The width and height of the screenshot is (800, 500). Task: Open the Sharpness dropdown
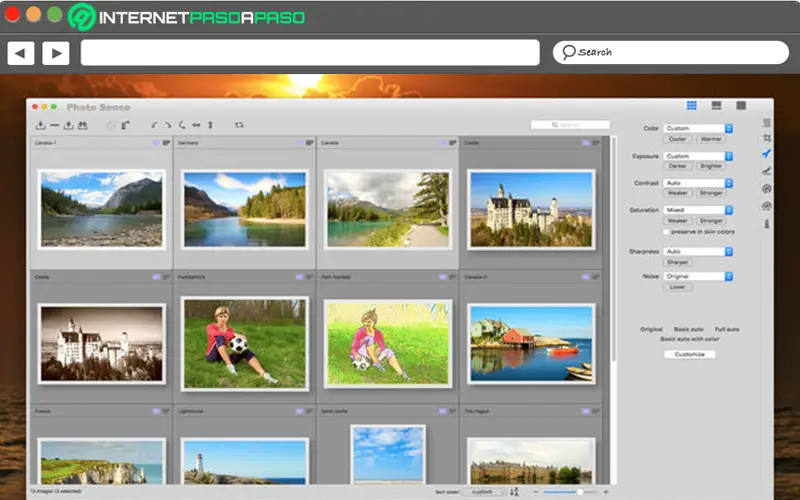tap(698, 252)
